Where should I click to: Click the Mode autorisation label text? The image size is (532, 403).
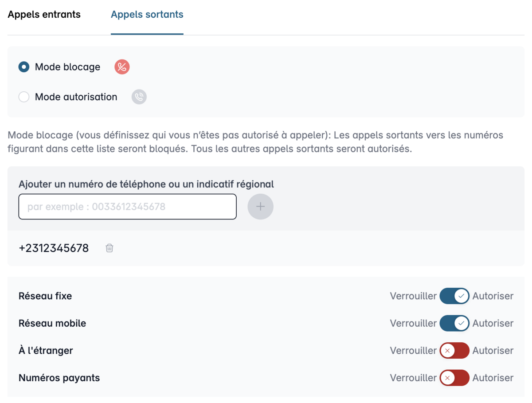pos(76,97)
